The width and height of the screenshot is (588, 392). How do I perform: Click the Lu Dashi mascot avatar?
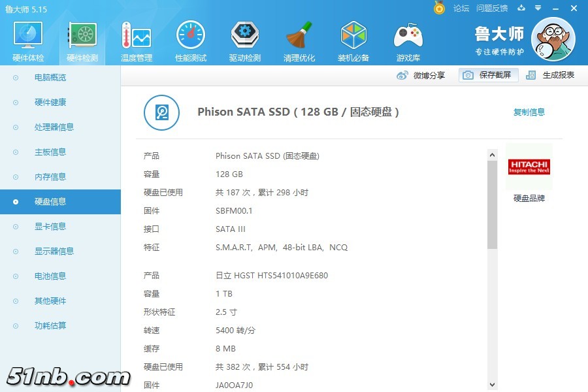[553, 40]
